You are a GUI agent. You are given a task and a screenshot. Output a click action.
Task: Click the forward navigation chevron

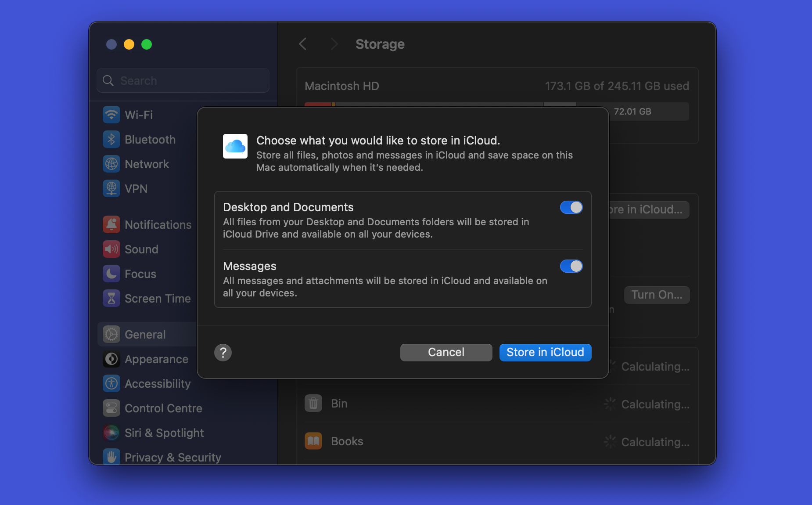(334, 44)
